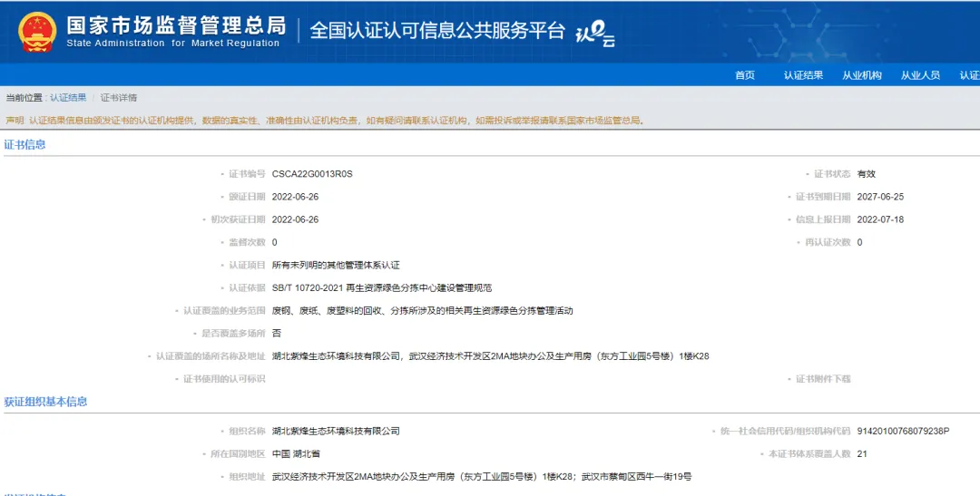Click the 认e云 logo

coord(595,34)
